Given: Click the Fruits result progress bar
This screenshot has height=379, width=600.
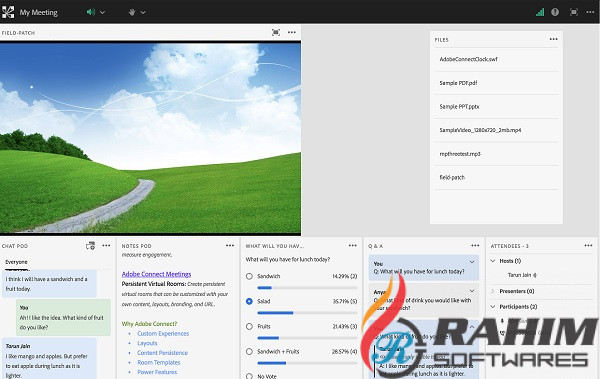Looking at the screenshot, I should click(307, 338).
